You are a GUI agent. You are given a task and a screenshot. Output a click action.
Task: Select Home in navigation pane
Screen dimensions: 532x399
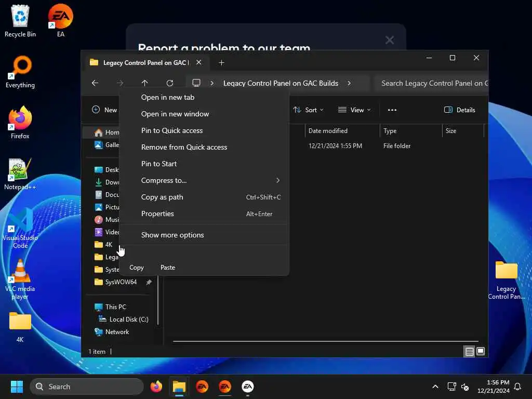[107, 132]
